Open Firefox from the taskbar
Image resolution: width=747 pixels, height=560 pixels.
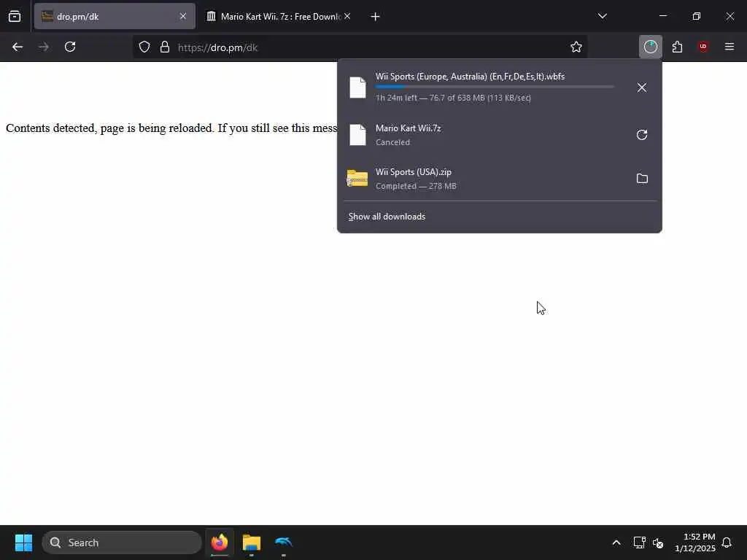click(x=220, y=542)
